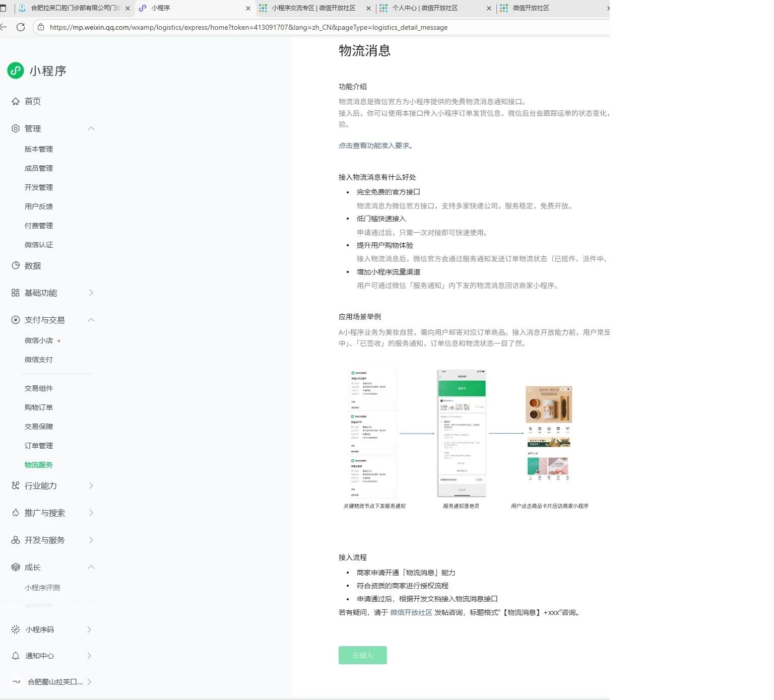Expand the 行业能力 section chevron

point(91,485)
